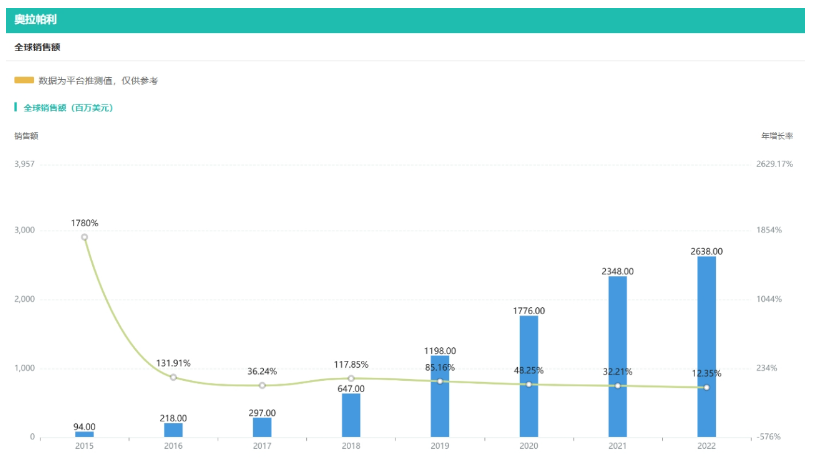This screenshot has height=461, width=817.
Task: Click the 2015 x-axis year label
Action: click(84, 446)
